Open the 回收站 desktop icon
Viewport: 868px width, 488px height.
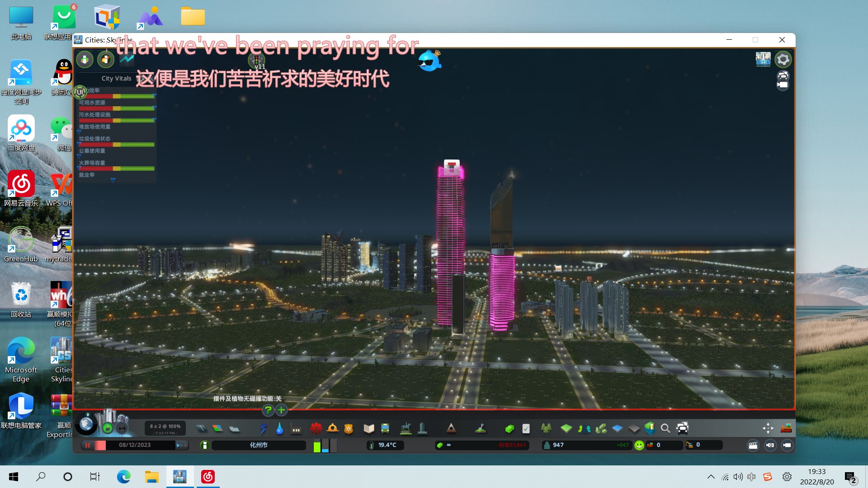[21, 299]
